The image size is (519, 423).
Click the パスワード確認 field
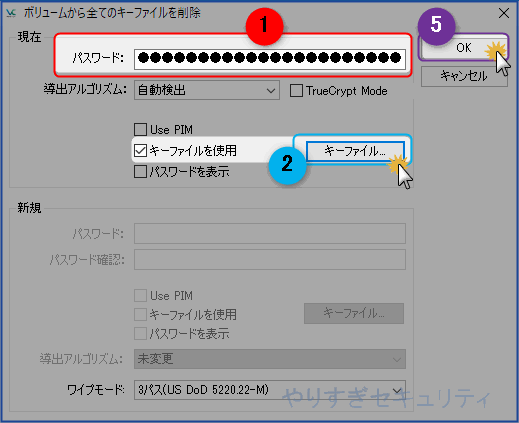[x=270, y=259]
